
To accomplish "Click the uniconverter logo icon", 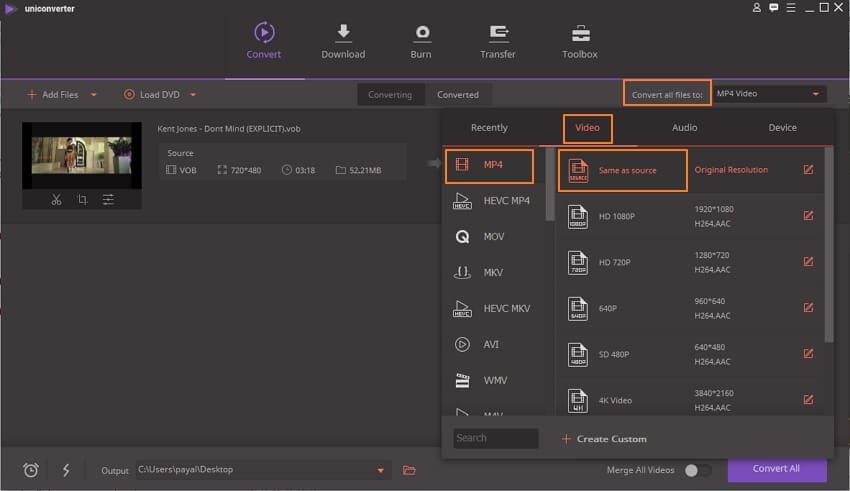I will 10,9.
